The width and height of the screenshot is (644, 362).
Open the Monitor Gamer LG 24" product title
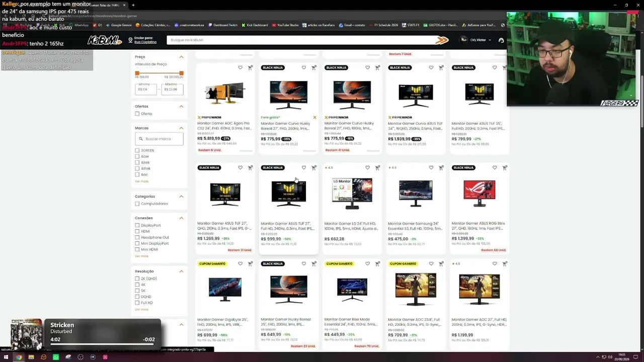pyautogui.click(x=351, y=226)
